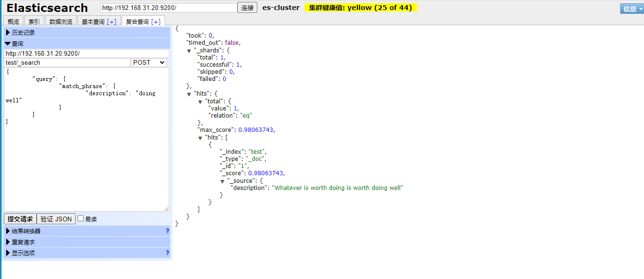Viewport: 644px width, 279px height.
Task: Open the 索引 tab
Action: [34, 21]
